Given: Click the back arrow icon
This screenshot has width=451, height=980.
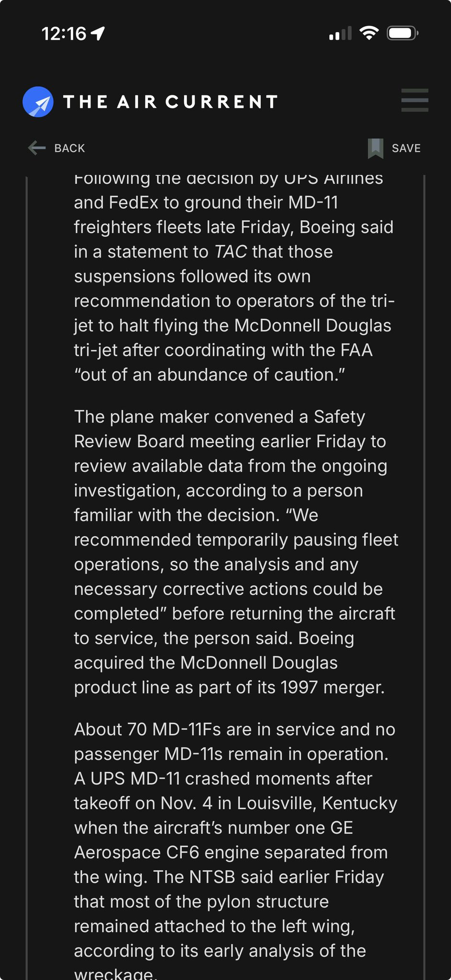Looking at the screenshot, I should [37, 148].
